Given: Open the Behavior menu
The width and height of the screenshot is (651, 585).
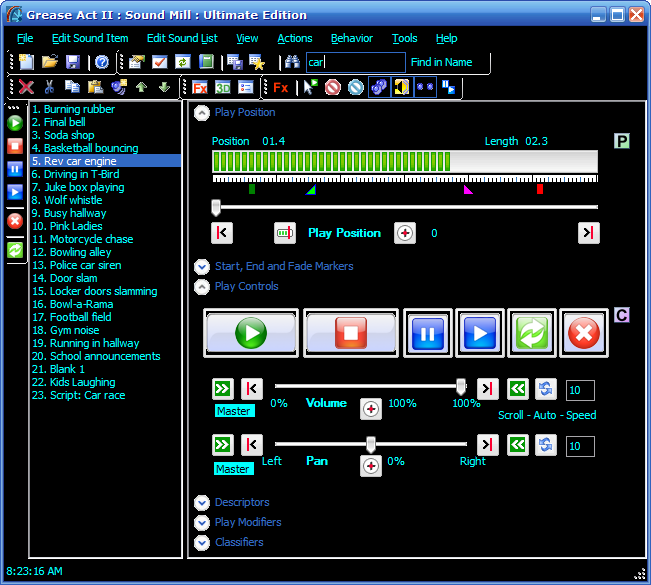Looking at the screenshot, I should pos(352,38).
